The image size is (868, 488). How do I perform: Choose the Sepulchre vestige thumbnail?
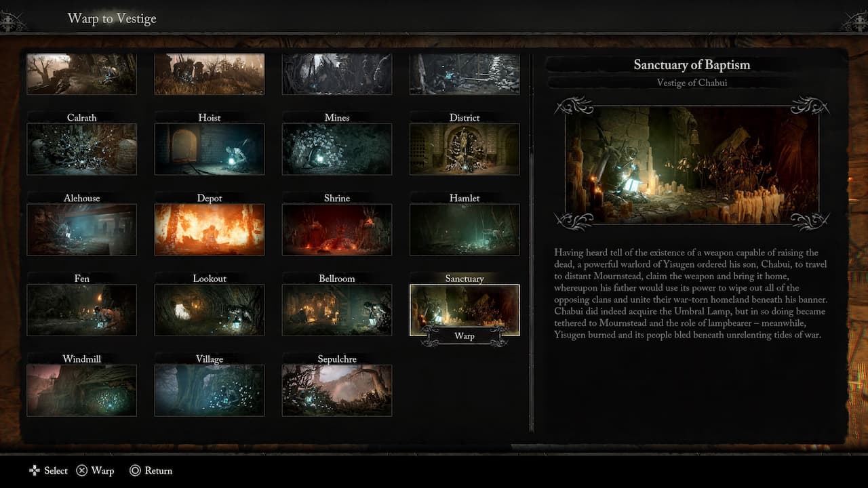pos(337,390)
